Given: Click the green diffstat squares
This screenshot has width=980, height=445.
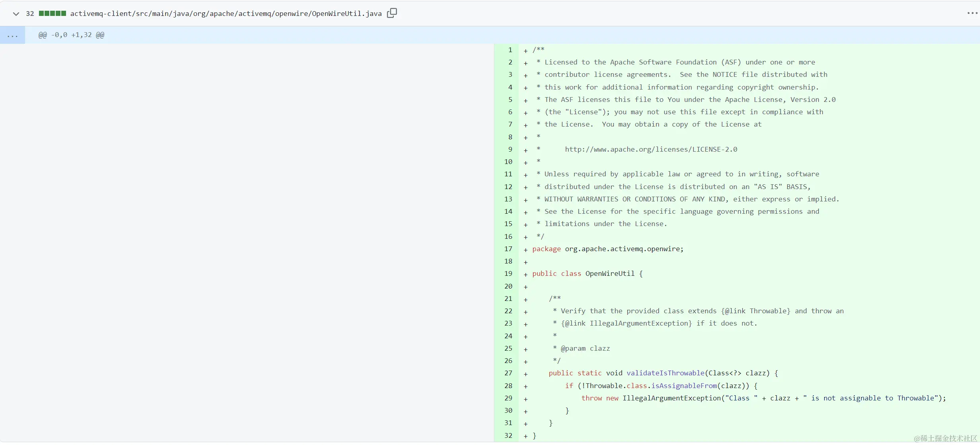Looking at the screenshot, I should [x=52, y=14].
